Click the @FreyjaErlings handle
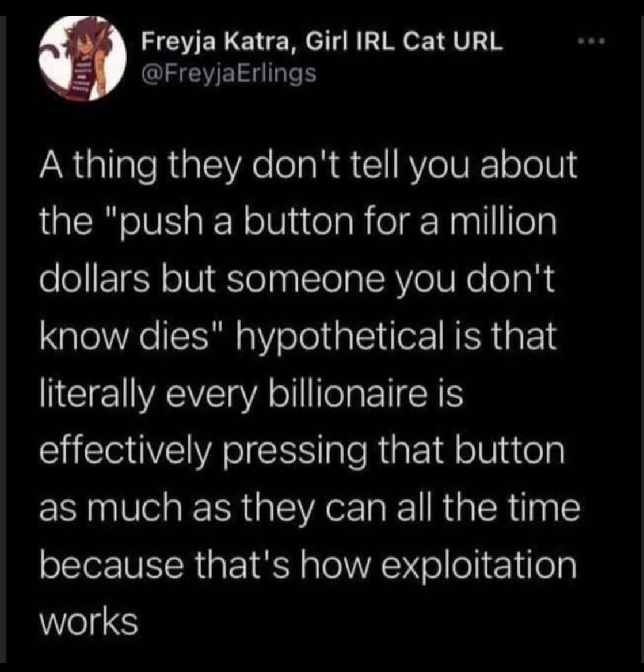The height and width of the screenshot is (672, 644). pos(229,73)
